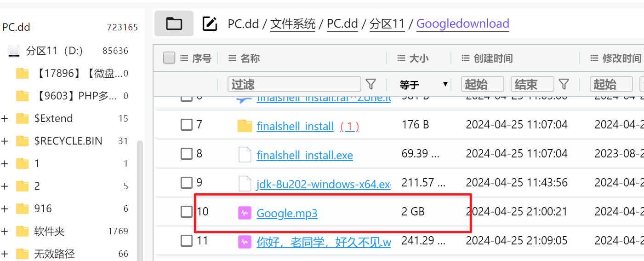Viewport: 644px width, 261px height.
Task: Check the box for row 10 Google.mp3
Action: [186, 212]
